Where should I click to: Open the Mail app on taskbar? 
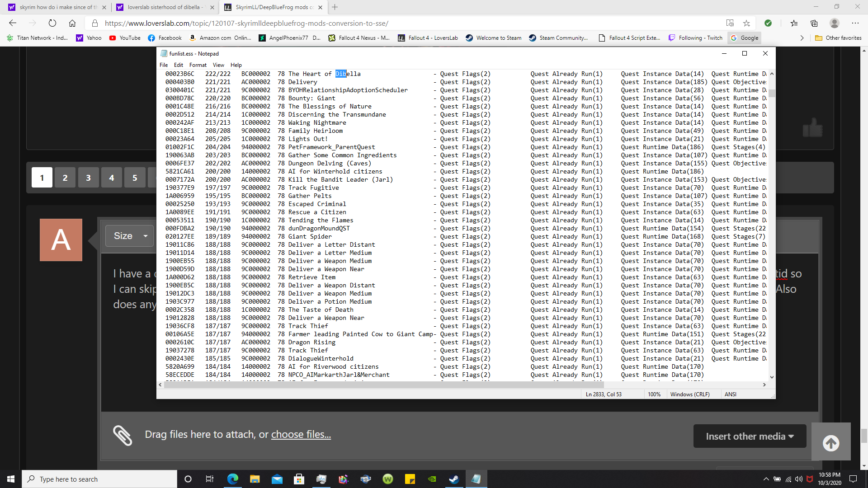click(x=277, y=479)
